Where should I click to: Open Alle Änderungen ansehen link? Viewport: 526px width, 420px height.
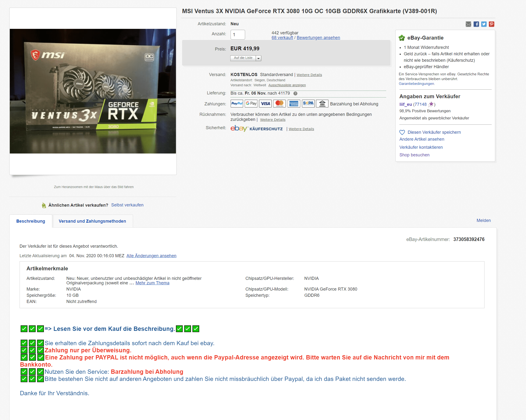(151, 256)
